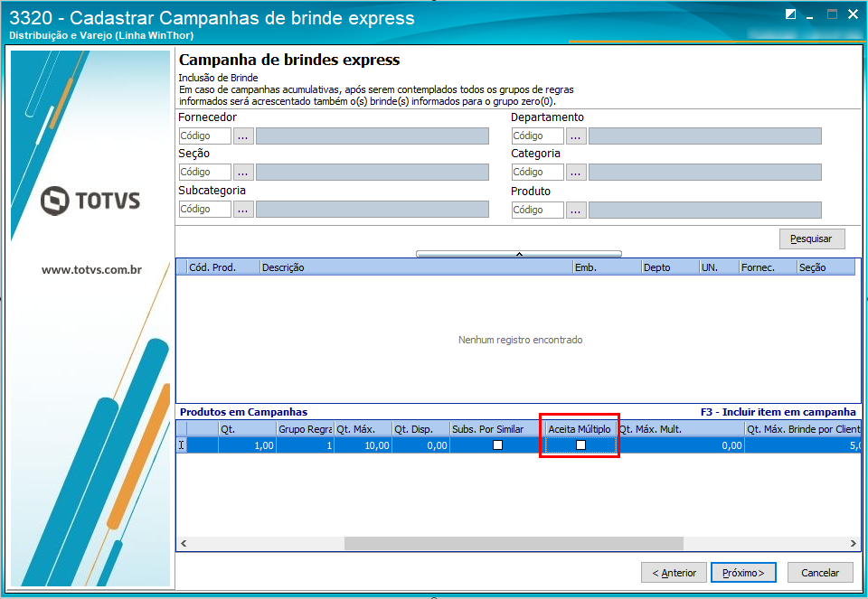This screenshot has height=599, width=868.
Task: Click horizontal scrollbar right arrow
Action: tap(853, 544)
